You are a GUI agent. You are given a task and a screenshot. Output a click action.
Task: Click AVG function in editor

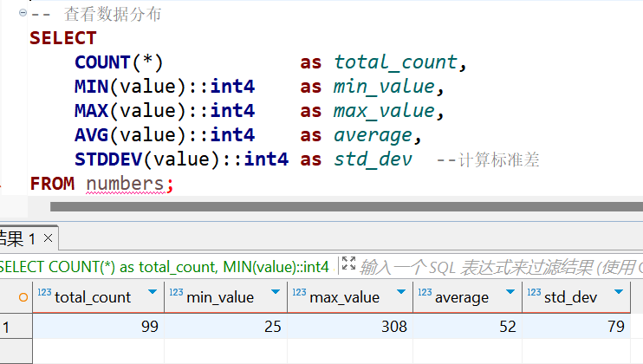click(x=92, y=135)
